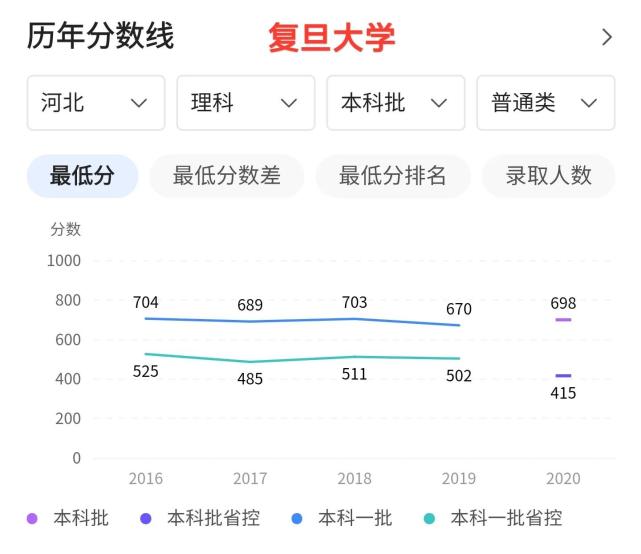The image size is (641, 554).
Task: Click the 历年分数线 heading
Action: (101, 36)
